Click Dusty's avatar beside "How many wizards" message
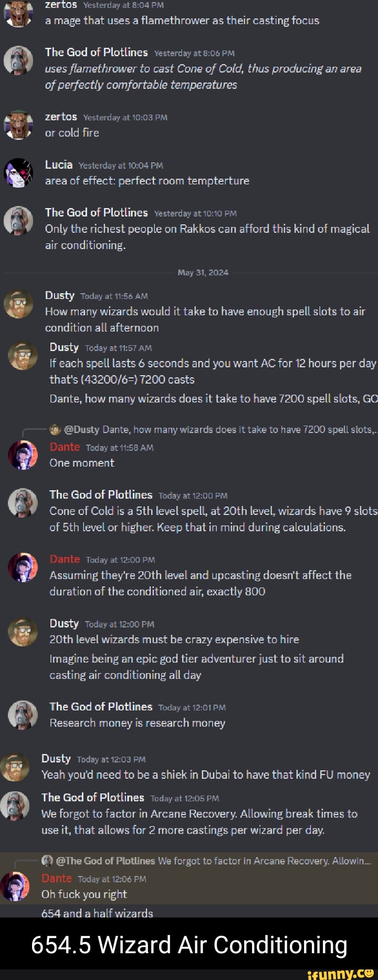Image resolution: width=378 pixels, height=980 pixels. tap(18, 304)
